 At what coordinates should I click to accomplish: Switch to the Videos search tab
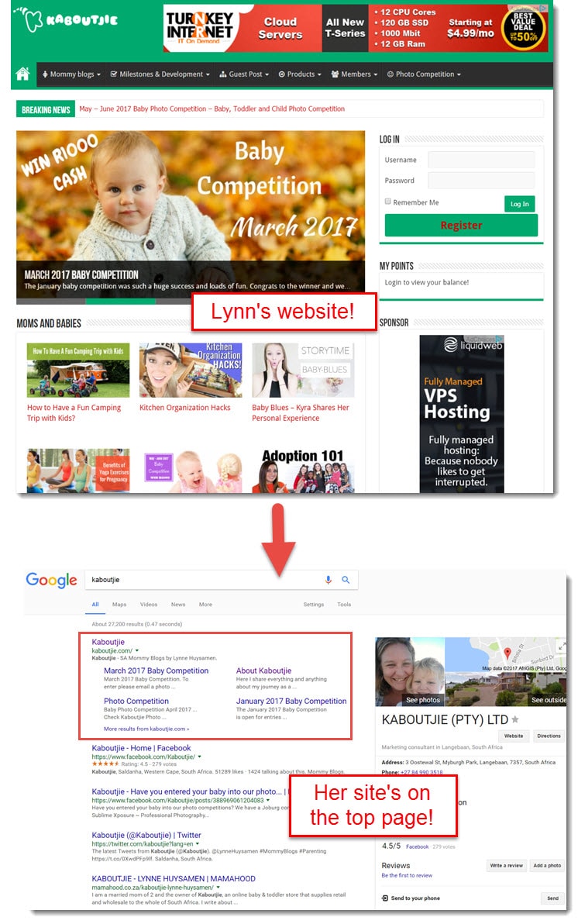tap(149, 605)
